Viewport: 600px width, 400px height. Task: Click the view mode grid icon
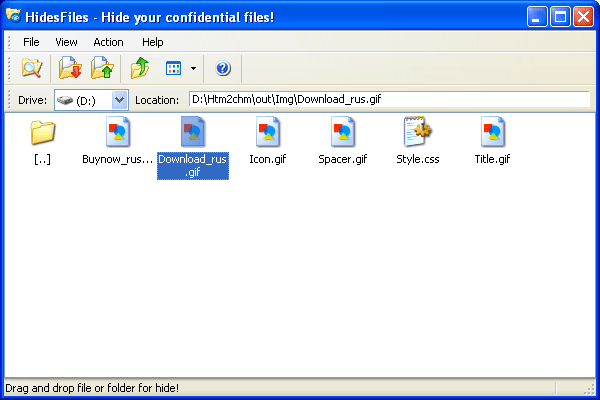pos(173,69)
